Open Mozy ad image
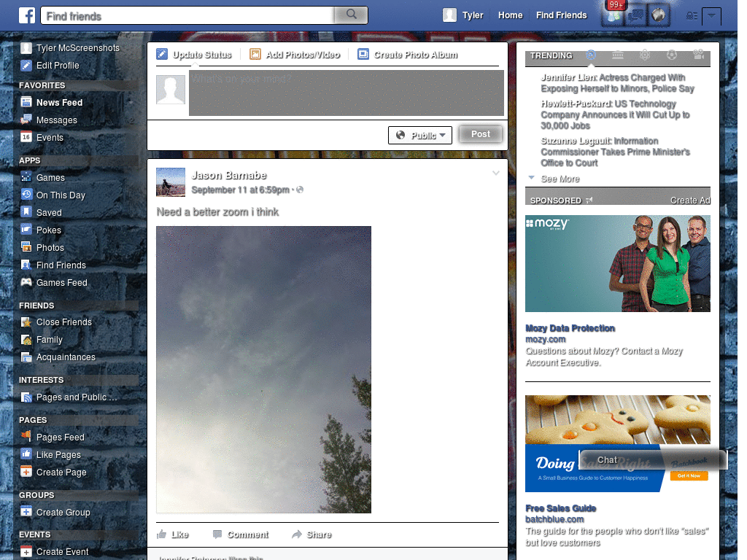Viewport: 747px width, 560px height. 617,263
